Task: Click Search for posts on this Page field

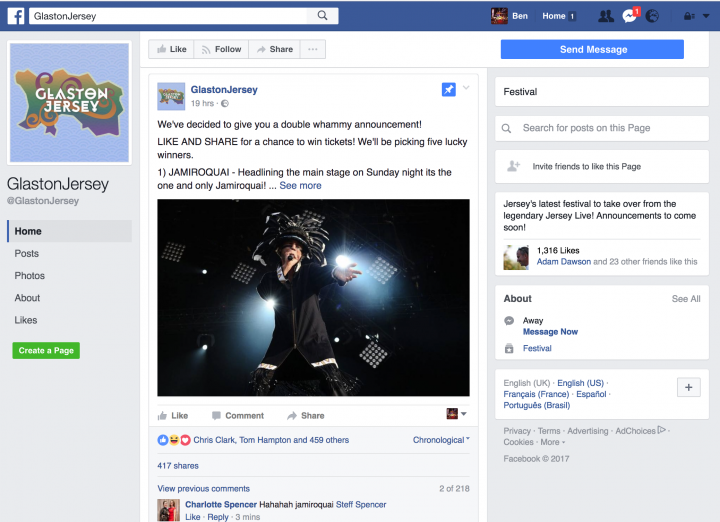Action: click(602, 128)
